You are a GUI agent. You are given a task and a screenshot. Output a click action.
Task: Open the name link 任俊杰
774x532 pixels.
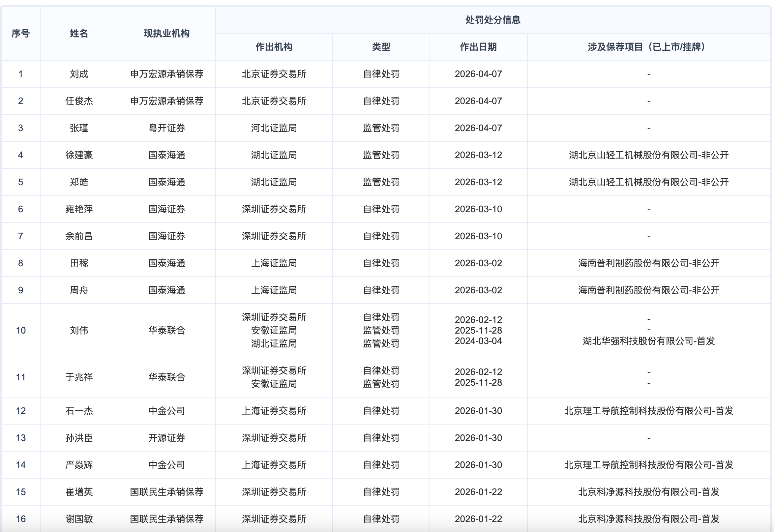tap(79, 101)
